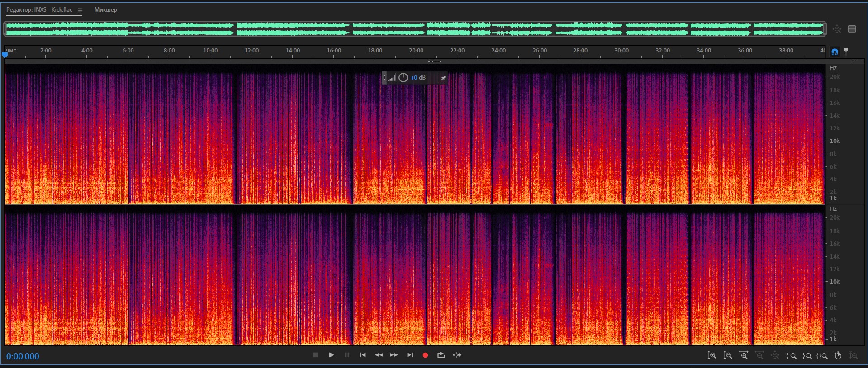868x368 pixels.
Task: Start recording with the red Record button
Action: [x=425, y=355]
